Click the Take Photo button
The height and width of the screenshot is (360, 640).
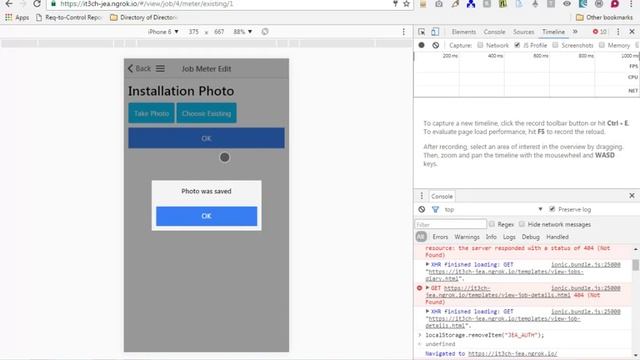151,113
